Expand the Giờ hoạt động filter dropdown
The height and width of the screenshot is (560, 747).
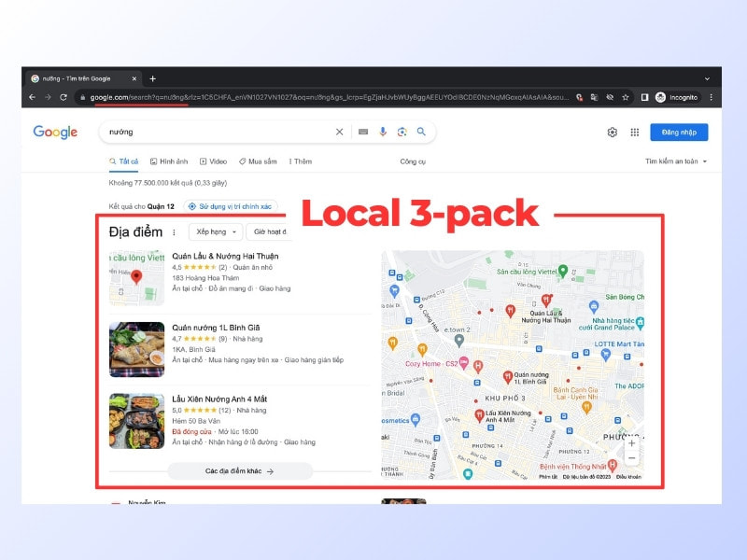pos(267,232)
